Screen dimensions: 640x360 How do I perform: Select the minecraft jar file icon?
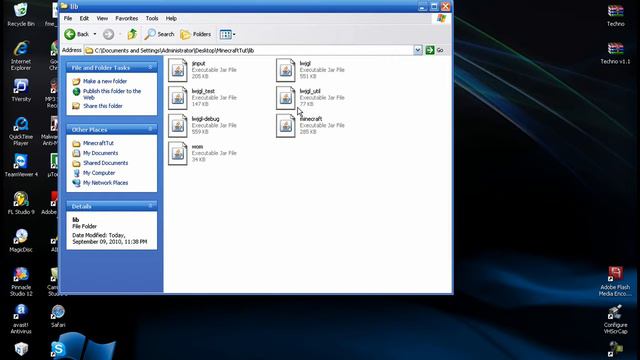coord(285,126)
